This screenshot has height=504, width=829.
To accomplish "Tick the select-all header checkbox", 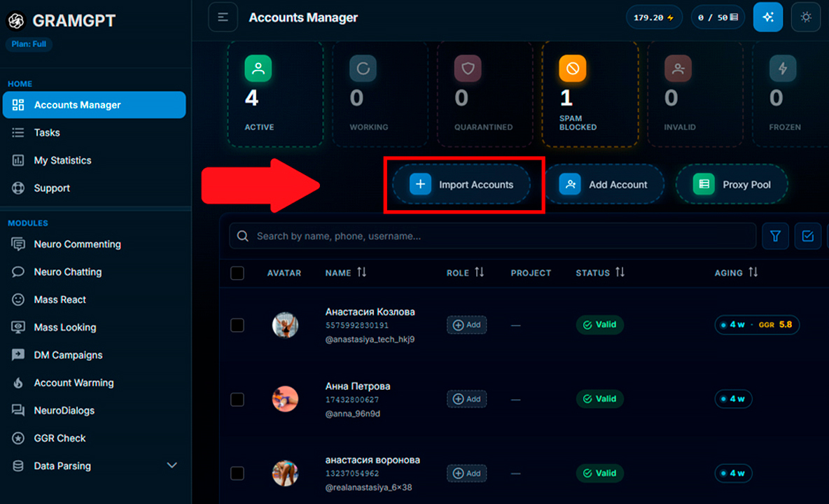I will pos(237,273).
